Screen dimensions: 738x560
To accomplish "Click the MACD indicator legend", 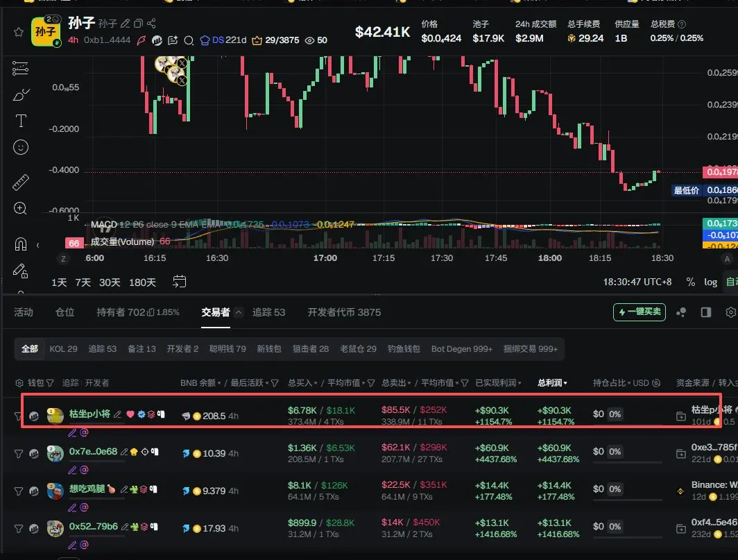I will click(x=103, y=225).
